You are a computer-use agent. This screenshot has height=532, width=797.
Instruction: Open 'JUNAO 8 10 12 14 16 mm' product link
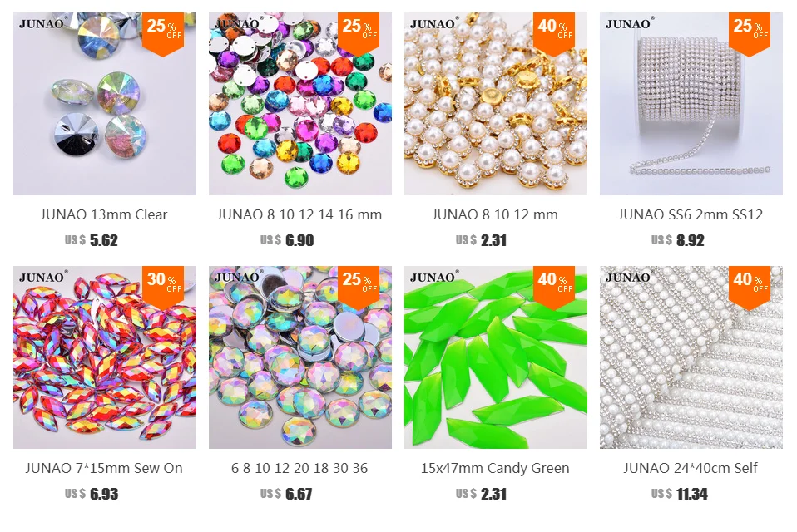(x=299, y=214)
